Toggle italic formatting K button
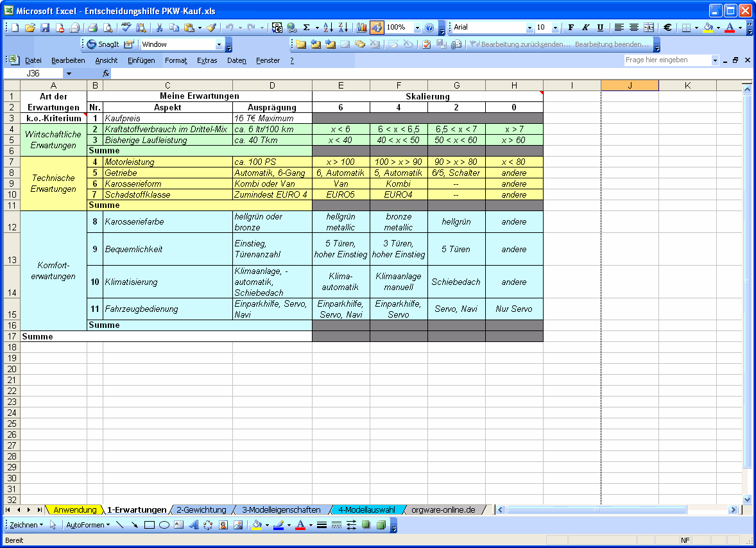Screen dimensions: 756x548 click(x=586, y=28)
